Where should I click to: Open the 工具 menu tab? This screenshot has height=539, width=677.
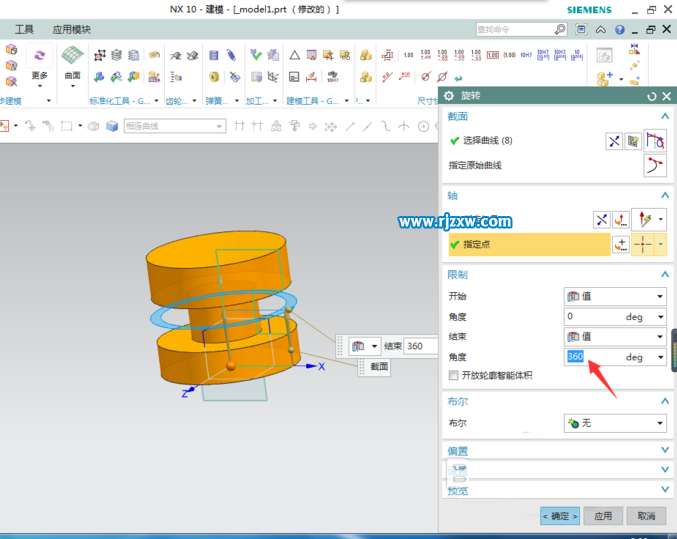[x=25, y=30]
